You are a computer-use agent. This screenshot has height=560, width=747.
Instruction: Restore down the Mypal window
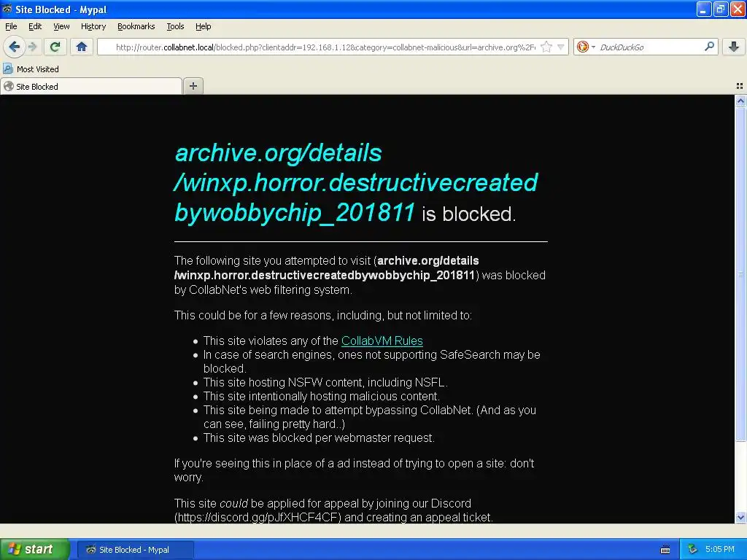[720, 9]
